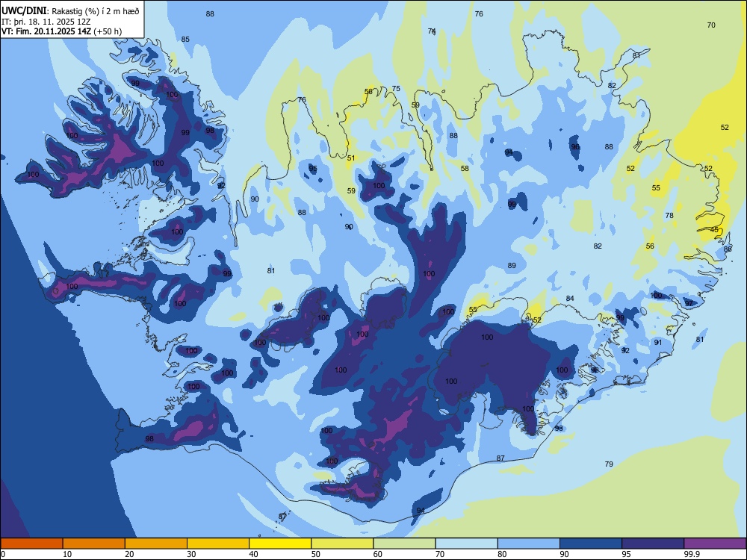Click the legend scale label '99.9'

692,554
